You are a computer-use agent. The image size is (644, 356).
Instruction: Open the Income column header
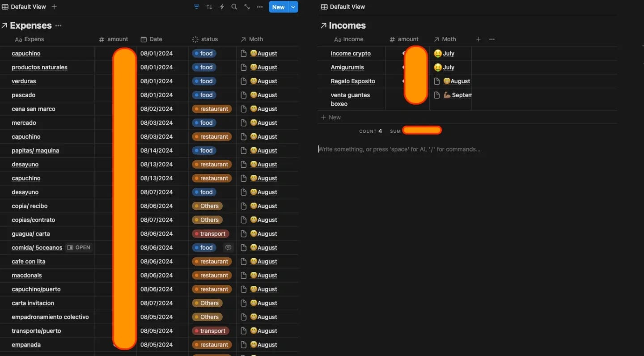point(349,39)
